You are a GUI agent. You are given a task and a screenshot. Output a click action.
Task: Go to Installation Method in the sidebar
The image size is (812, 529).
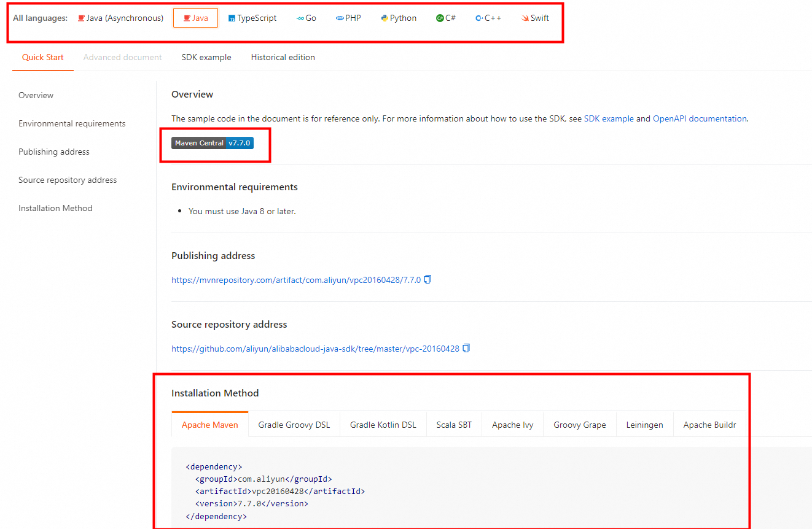click(x=55, y=208)
